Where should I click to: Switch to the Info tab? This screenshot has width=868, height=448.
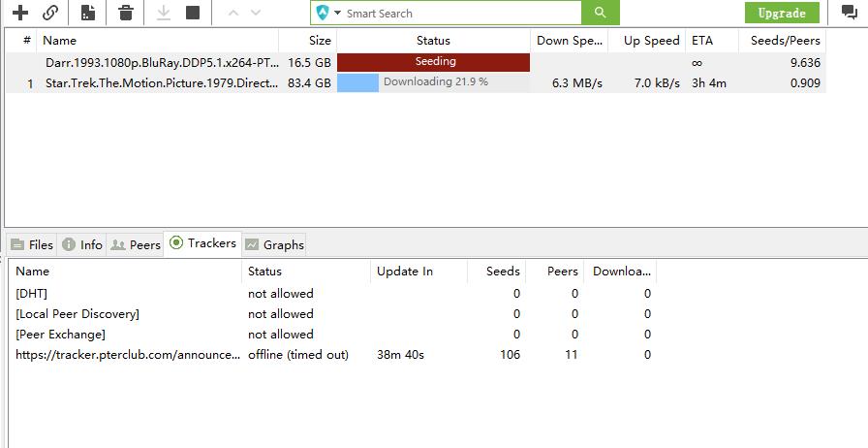pyautogui.click(x=82, y=244)
